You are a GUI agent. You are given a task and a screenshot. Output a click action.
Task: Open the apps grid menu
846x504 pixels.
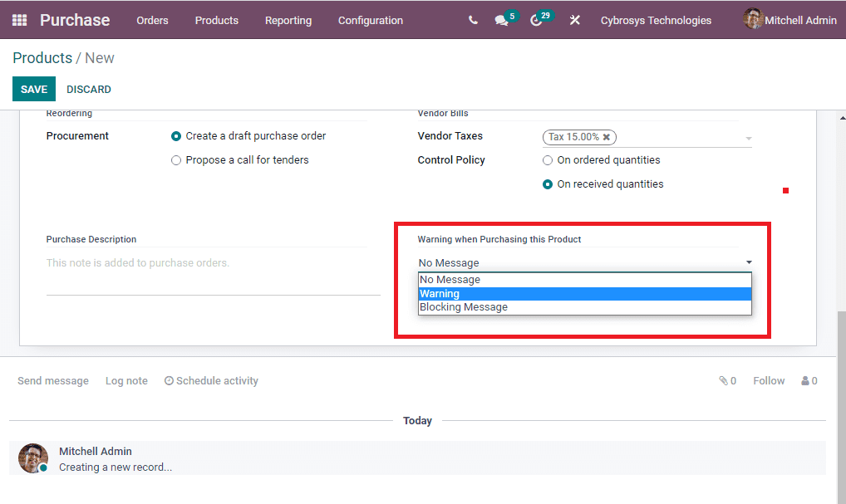(x=18, y=19)
